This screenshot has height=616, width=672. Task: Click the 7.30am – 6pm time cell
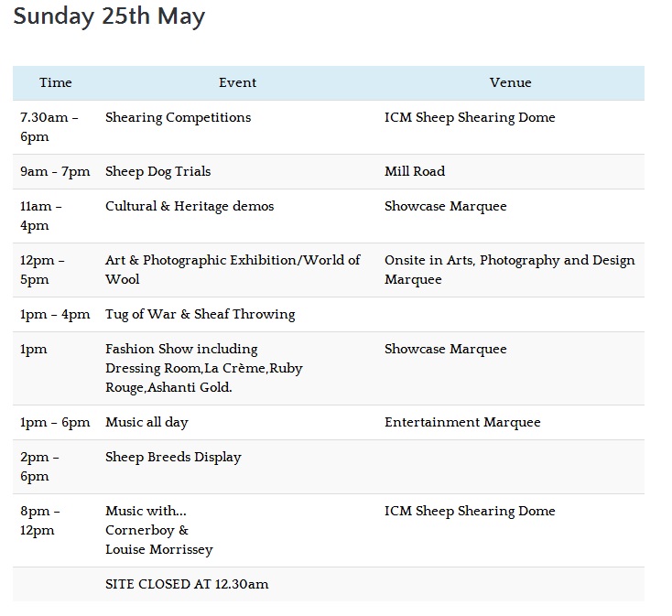click(49, 127)
